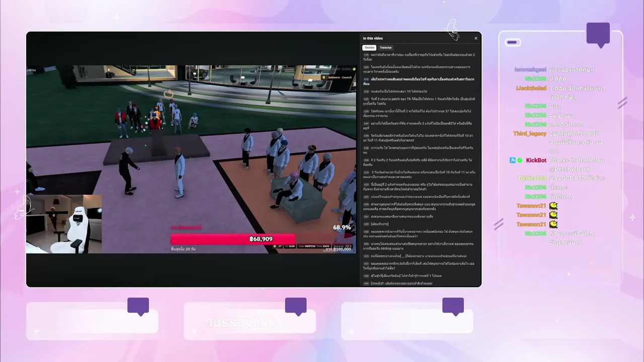Click the KickBot username in chat
Viewport: 644px width, 362px height.
click(536, 160)
